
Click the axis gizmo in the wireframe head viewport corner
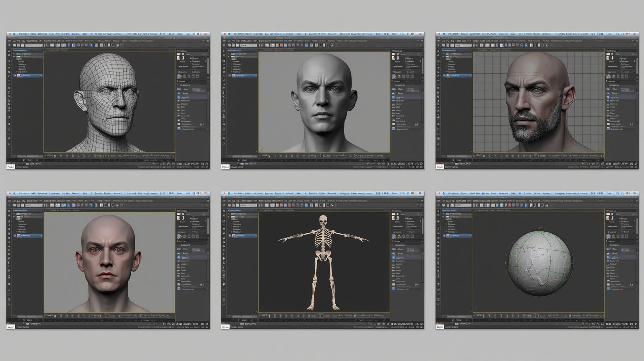coord(47,149)
